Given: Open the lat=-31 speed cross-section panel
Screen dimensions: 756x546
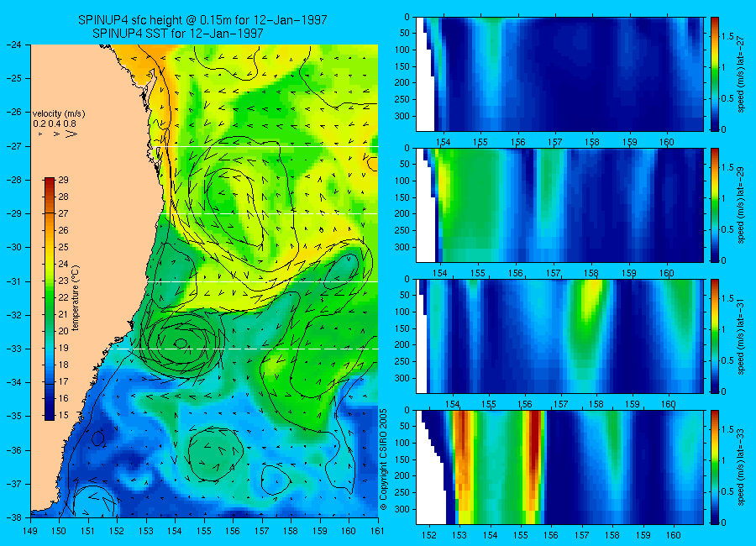Looking at the screenshot, I should point(559,336).
